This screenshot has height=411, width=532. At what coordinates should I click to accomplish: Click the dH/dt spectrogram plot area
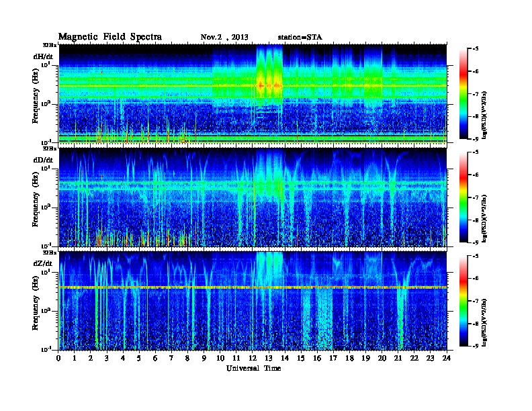point(253,93)
